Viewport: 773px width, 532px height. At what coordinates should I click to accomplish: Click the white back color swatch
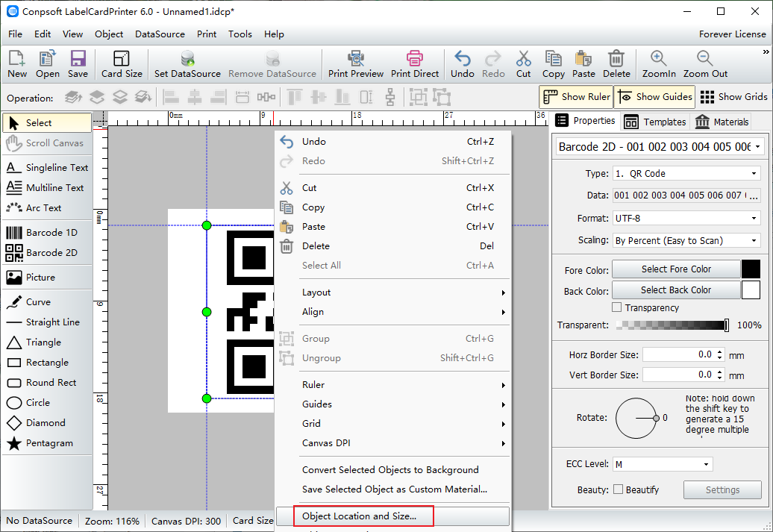point(751,290)
